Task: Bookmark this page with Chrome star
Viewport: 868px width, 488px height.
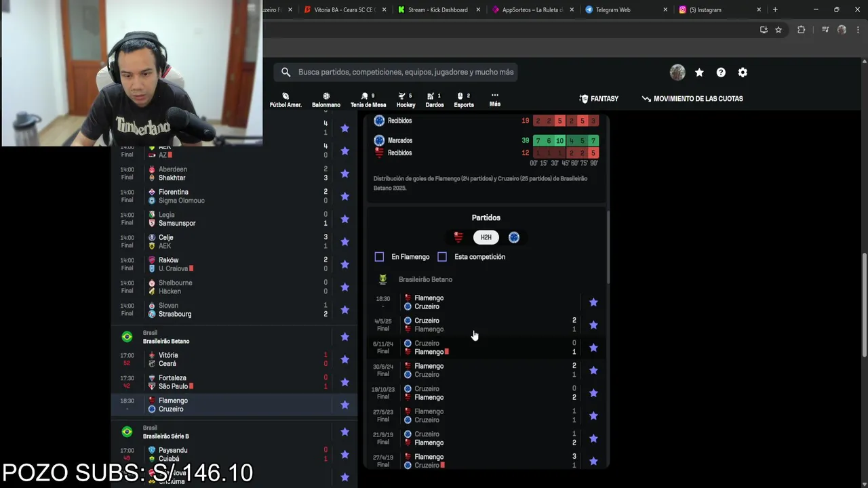Action: coord(778,30)
